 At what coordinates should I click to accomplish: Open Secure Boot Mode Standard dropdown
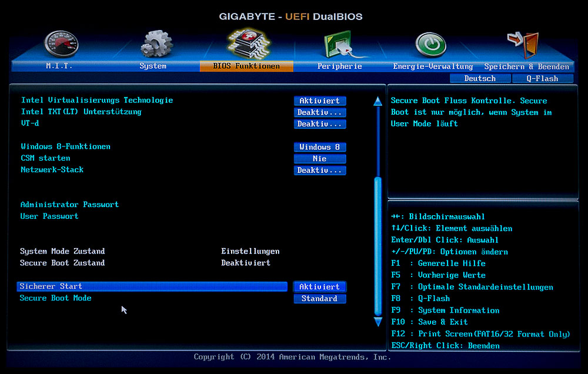point(319,299)
